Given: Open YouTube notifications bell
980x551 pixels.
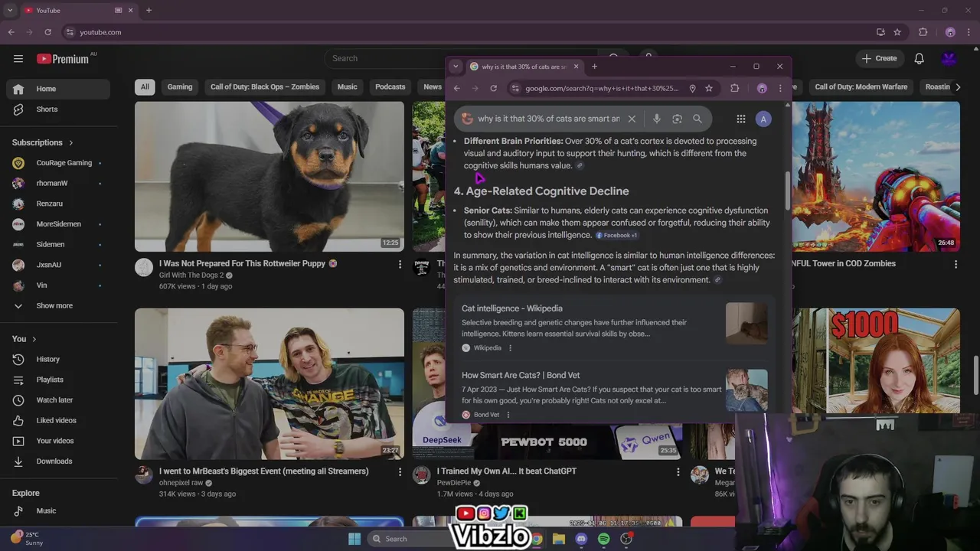Looking at the screenshot, I should pyautogui.click(x=920, y=59).
